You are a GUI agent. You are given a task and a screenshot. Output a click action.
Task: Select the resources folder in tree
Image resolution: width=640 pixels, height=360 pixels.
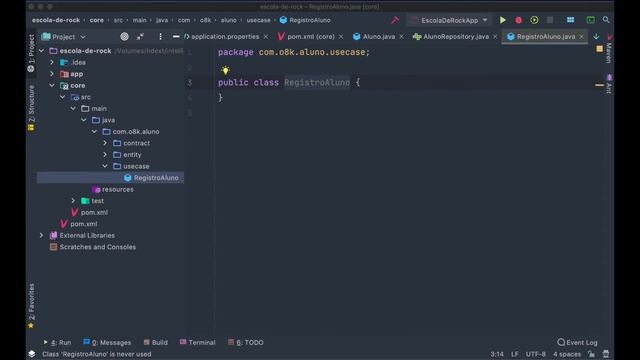pyautogui.click(x=113, y=189)
